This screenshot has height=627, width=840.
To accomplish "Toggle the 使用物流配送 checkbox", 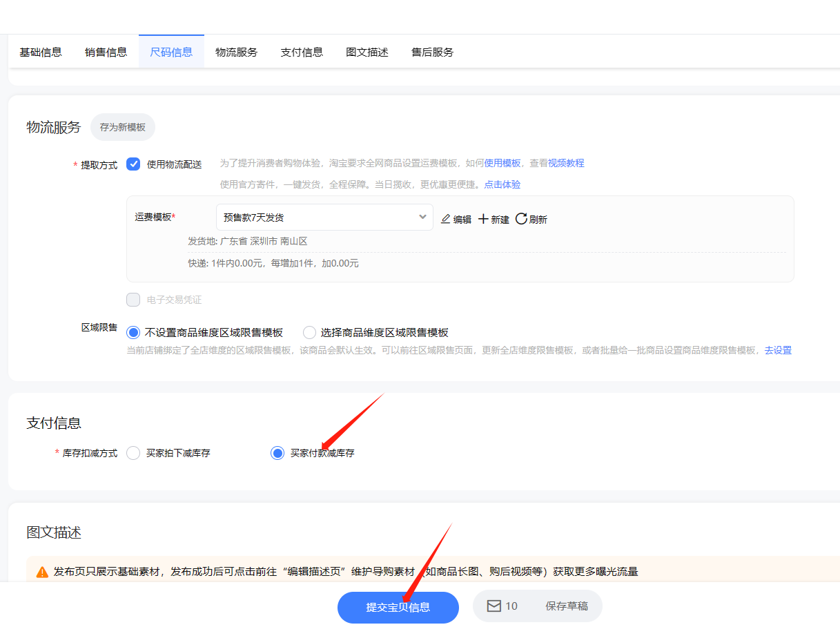I will click(x=133, y=164).
